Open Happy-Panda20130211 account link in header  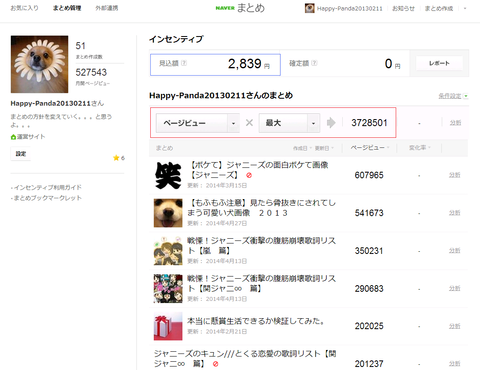(x=349, y=8)
